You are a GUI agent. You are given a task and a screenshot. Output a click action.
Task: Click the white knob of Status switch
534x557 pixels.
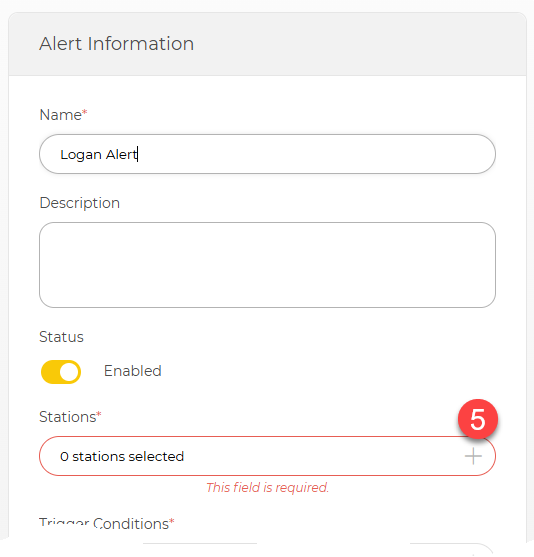click(x=69, y=372)
